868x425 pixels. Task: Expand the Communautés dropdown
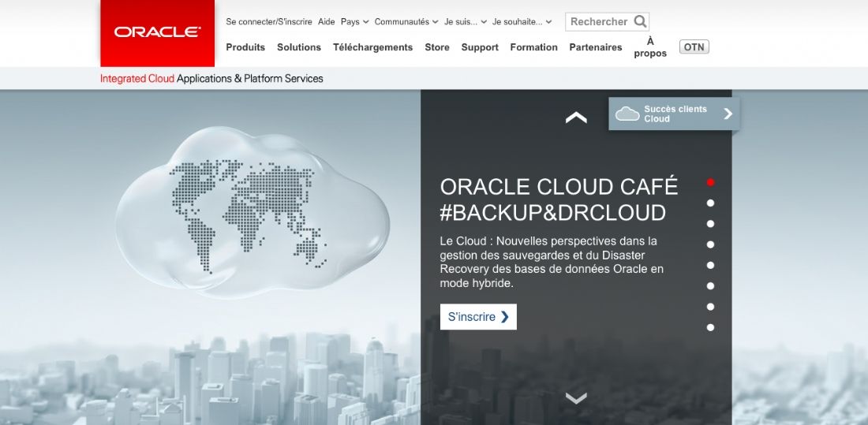pos(406,21)
